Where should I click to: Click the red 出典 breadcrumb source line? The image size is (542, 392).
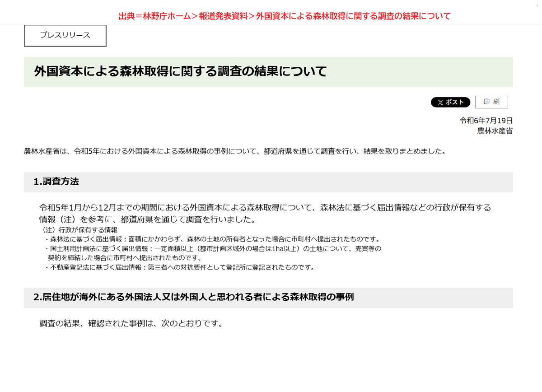[285, 16]
